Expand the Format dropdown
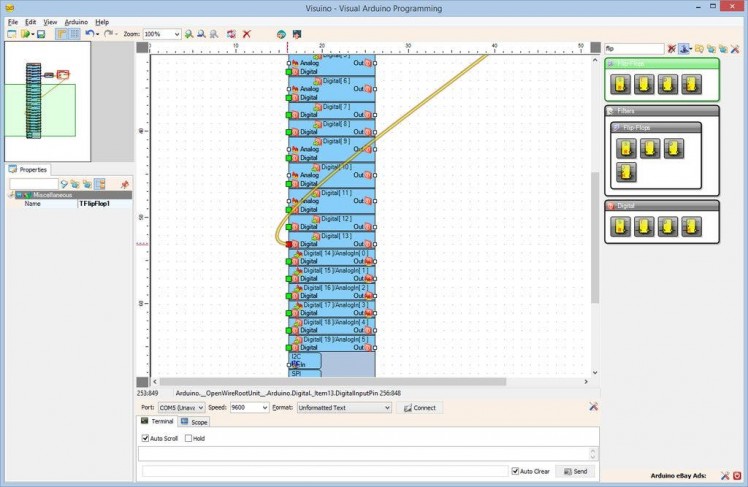Image resolution: width=748 pixels, height=487 pixels. pos(386,408)
